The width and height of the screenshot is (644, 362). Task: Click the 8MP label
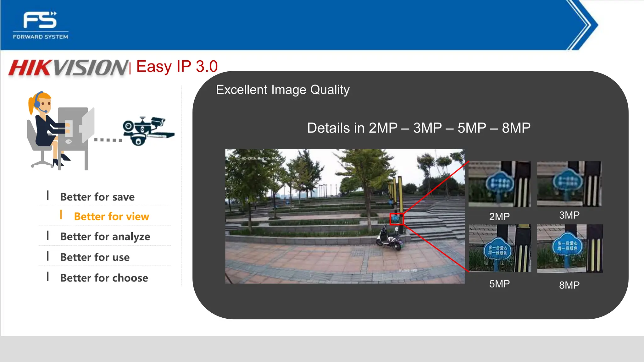point(569,285)
